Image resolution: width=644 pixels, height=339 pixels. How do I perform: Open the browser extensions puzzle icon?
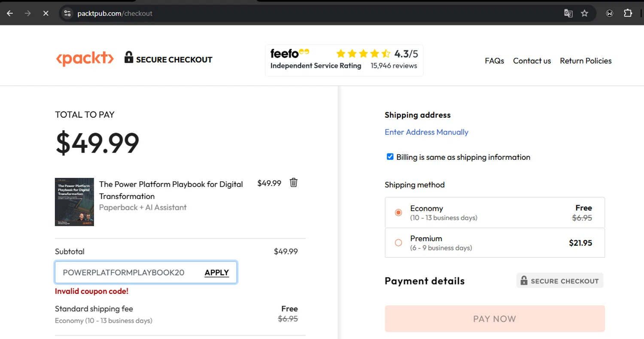coord(628,13)
